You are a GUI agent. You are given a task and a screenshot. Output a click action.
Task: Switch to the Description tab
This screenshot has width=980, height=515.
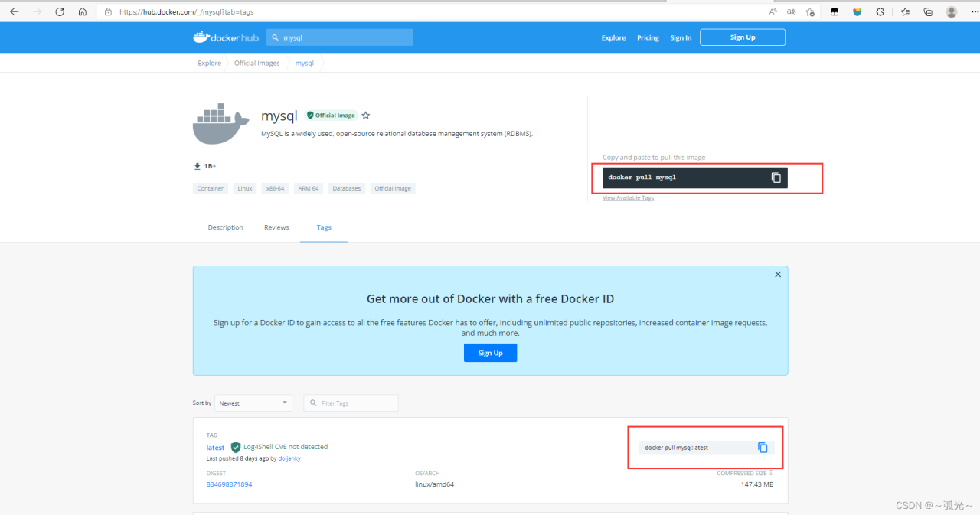(x=225, y=227)
